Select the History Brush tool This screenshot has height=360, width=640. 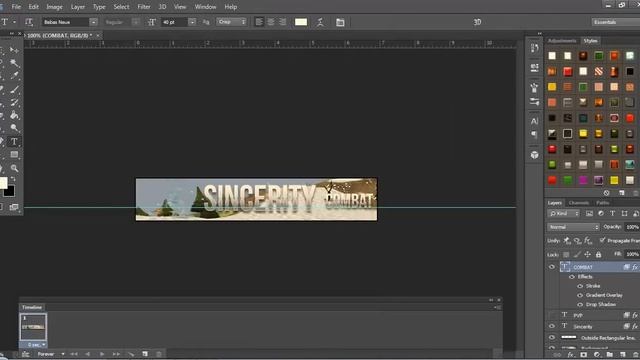pos(14,102)
